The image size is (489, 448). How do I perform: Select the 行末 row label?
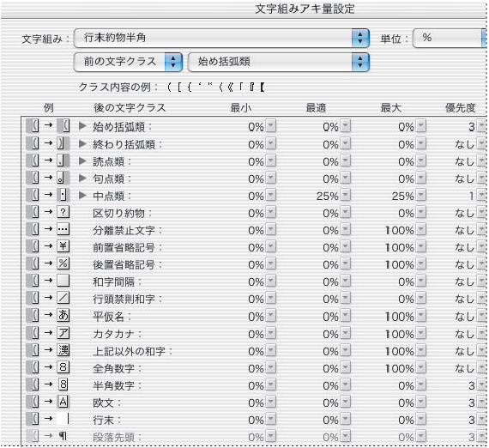click(106, 420)
